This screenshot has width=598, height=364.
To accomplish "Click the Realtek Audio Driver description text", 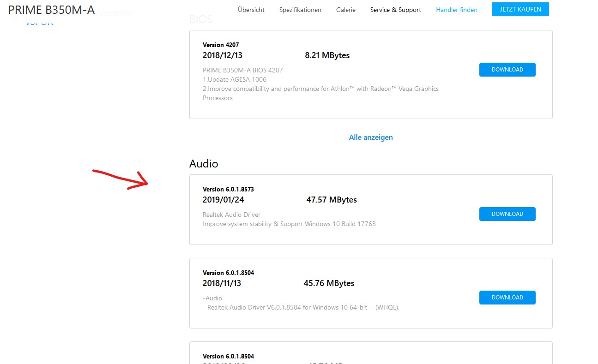I will pos(231,215).
